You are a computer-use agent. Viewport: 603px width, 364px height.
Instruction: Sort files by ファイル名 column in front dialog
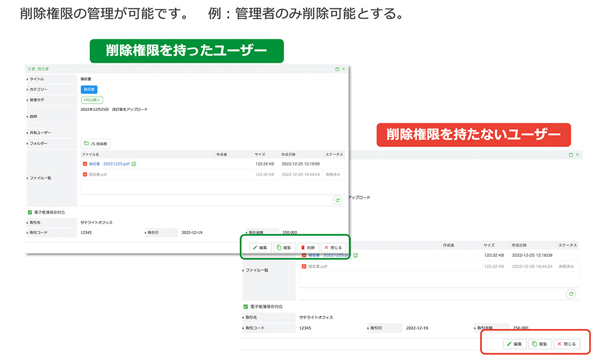click(91, 155)
